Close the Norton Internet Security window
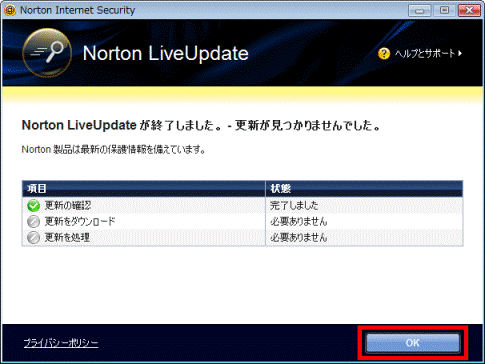Screen dimensions: 485x364 pos(469,10)
